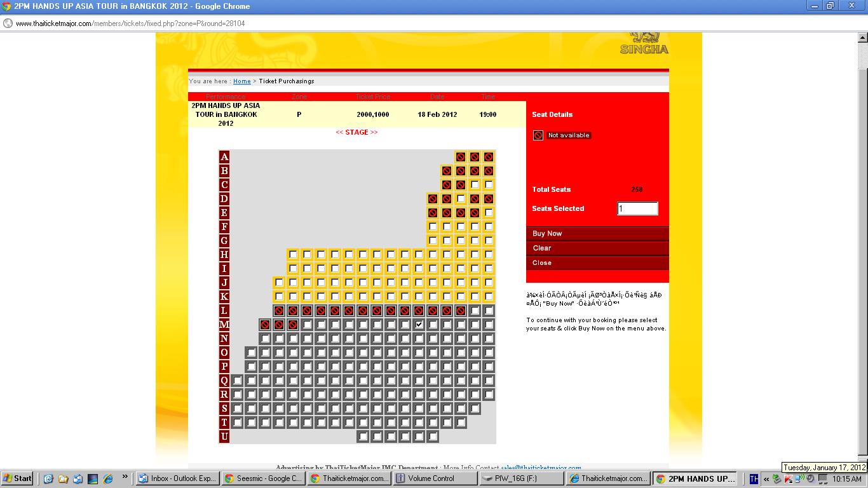Screen dimensions: 868x488
Task: Click the Close menu button
Action: (x=597, y=263)
